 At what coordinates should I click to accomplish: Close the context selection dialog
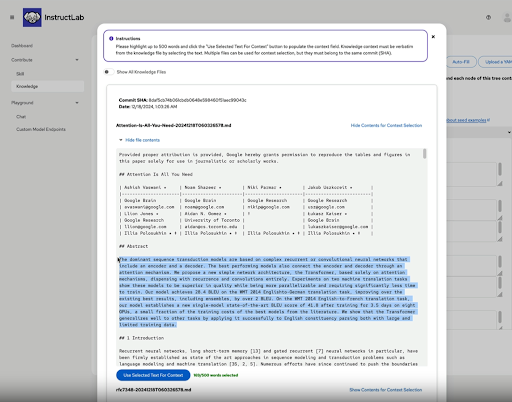433,37
